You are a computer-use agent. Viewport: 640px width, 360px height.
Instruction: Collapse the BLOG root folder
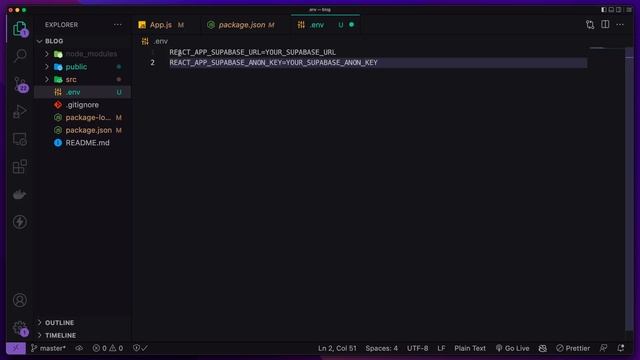point(40,41)
